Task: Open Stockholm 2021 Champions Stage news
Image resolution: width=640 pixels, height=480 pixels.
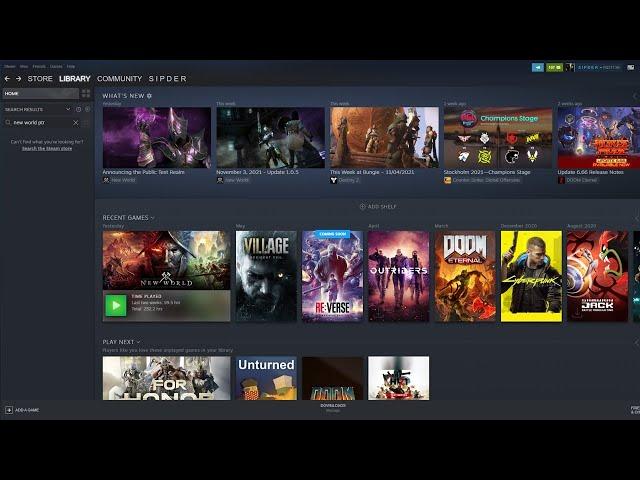Action: [x=498, y=138]
